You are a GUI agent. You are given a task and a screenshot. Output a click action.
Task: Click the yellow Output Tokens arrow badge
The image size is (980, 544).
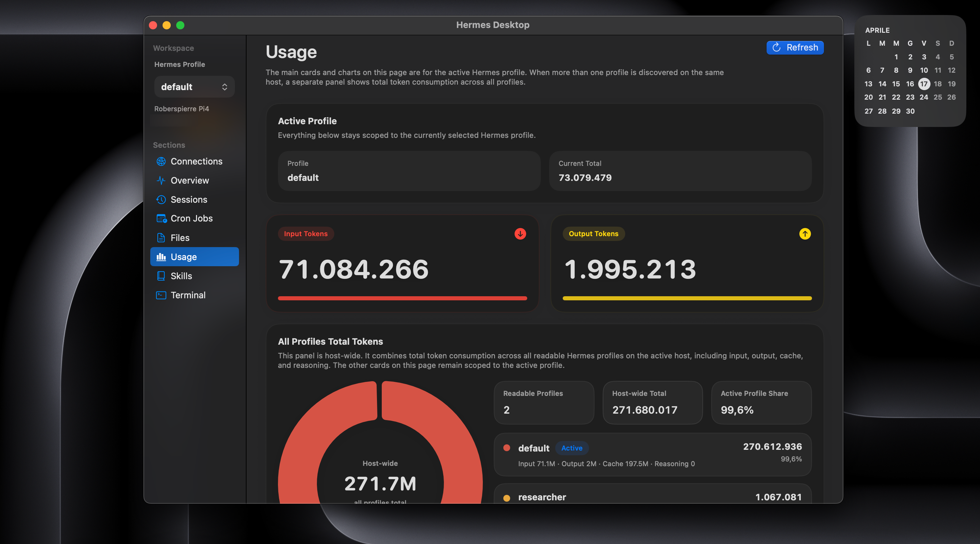[804, 234]
